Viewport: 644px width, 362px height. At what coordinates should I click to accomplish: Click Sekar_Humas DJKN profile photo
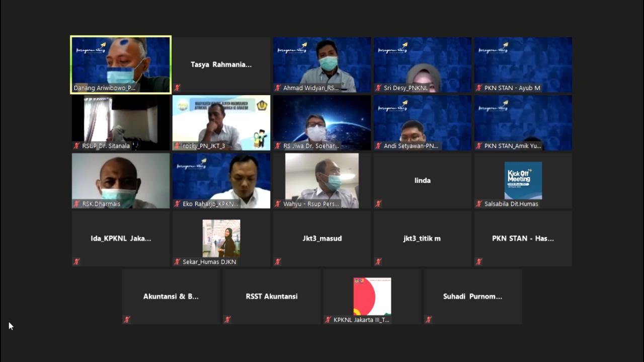coord(221,238)
